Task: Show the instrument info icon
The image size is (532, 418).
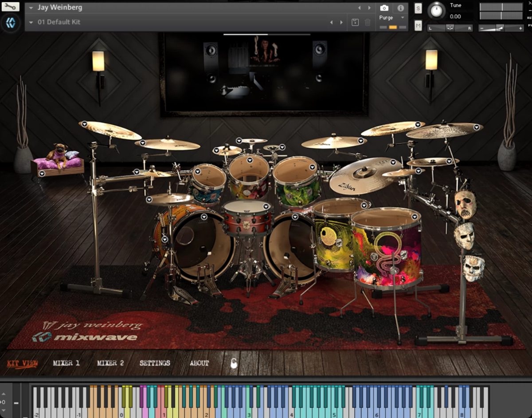Action: point(400,8)
